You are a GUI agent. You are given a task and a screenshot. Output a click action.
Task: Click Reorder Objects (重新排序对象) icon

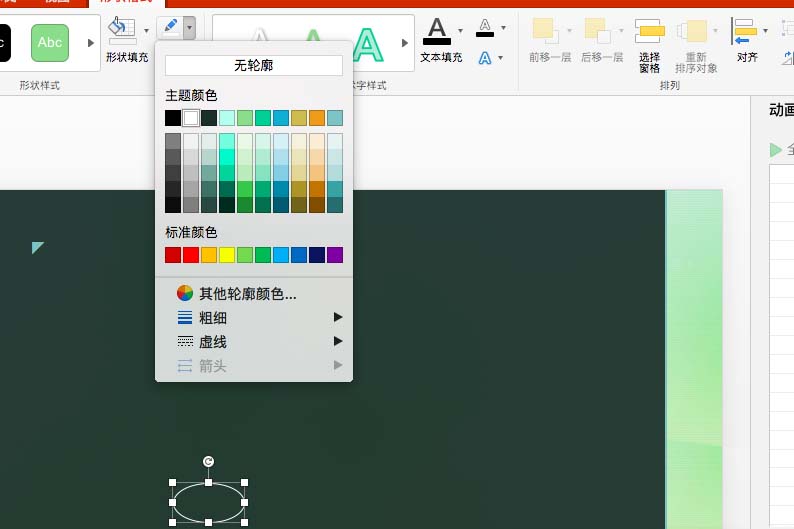tap(692, 31)
